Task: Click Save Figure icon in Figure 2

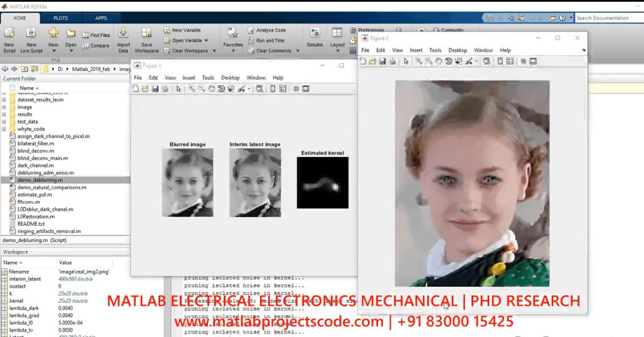Action: (382, 61)
